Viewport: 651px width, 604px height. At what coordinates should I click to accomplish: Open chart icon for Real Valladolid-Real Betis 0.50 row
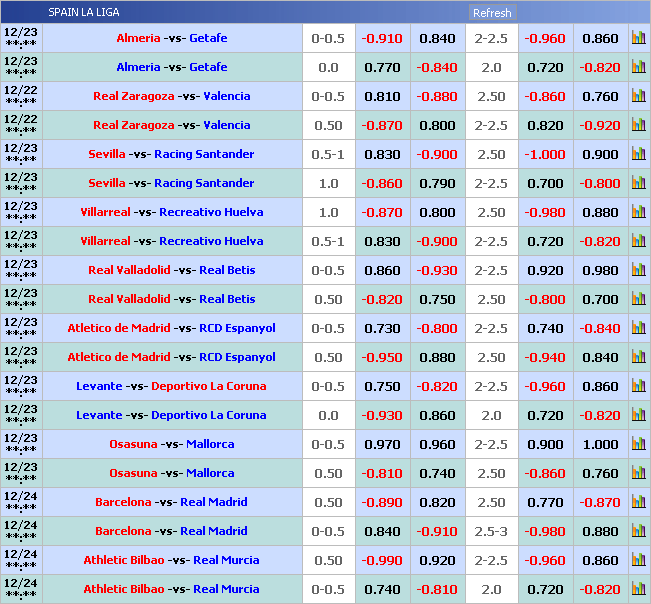tap(638, 299)
